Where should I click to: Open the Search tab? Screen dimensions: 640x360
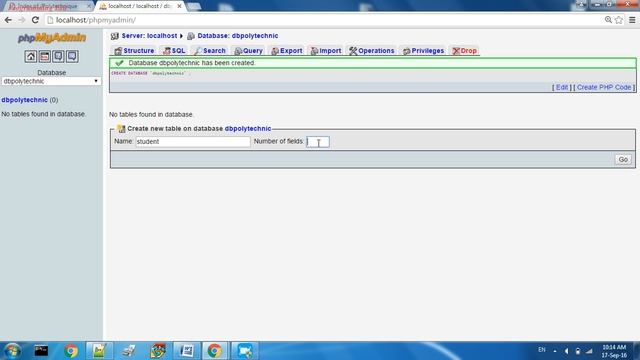tap(210, 51)
